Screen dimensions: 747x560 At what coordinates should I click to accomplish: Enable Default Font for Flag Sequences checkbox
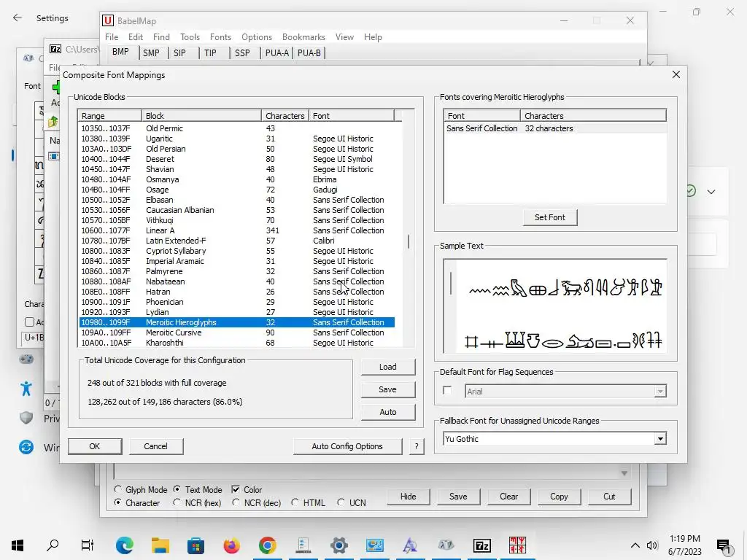(x=447, y=391)
